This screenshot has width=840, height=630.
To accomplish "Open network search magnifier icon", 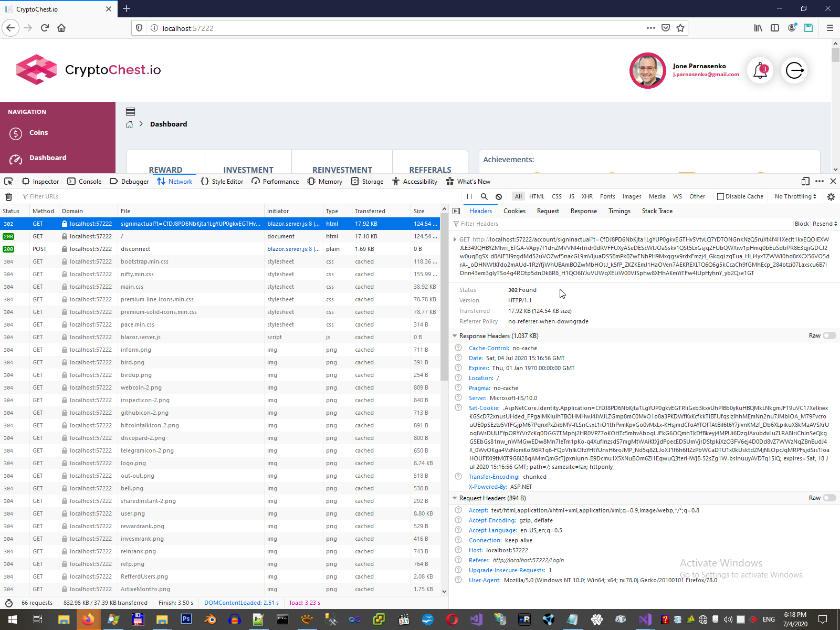I will [484, 196].
